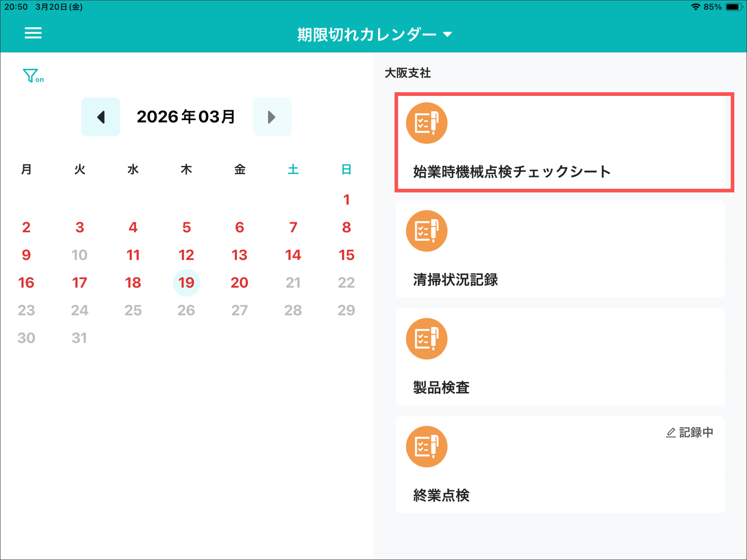Viewport: 747px width, 560px height.
Task: Select March 19 on calendar
Action: [x=186, y=283]
